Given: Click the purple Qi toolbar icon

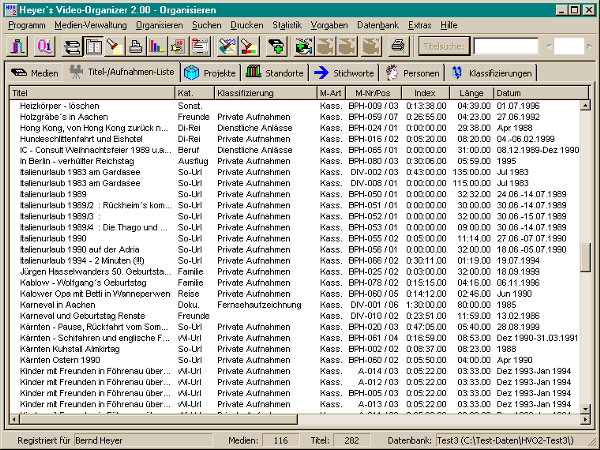Looking at the screenshot, I should click(x=45, y=45).
